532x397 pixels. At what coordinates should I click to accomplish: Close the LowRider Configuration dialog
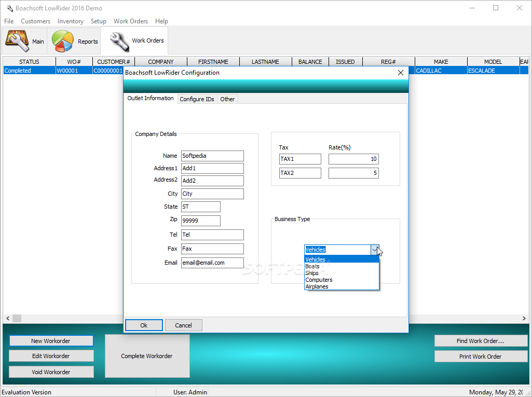pyautogui.click(x=400, y=73)
